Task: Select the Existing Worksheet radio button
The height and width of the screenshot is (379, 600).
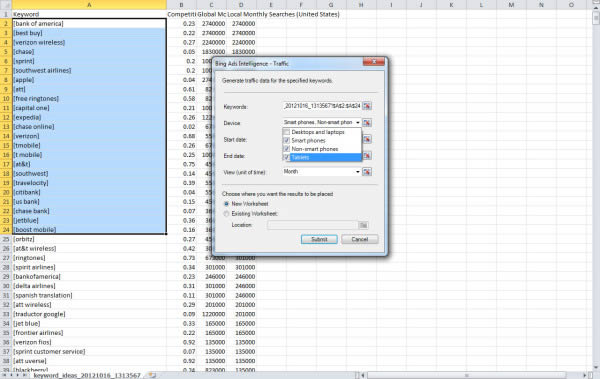Action: pos(227,214)
